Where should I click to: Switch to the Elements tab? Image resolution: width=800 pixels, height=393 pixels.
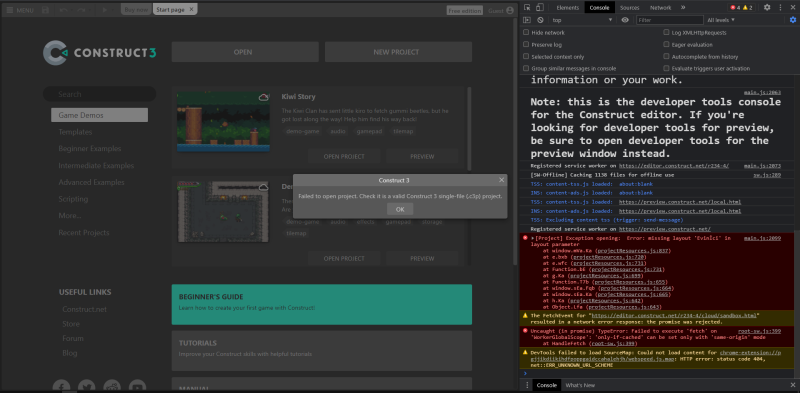(x=567, y=8)
